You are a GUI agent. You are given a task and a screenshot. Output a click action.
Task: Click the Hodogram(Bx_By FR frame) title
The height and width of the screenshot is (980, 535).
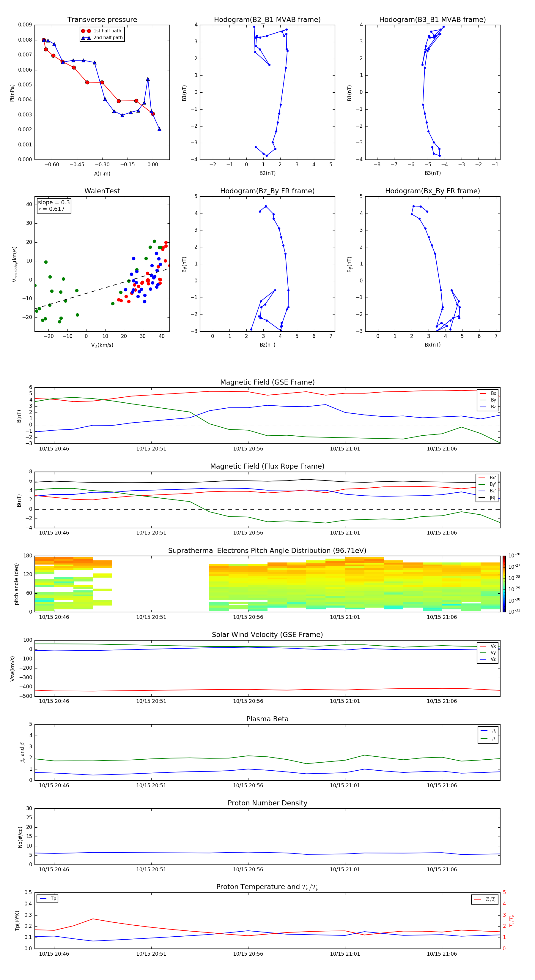[x=432, y=191]
